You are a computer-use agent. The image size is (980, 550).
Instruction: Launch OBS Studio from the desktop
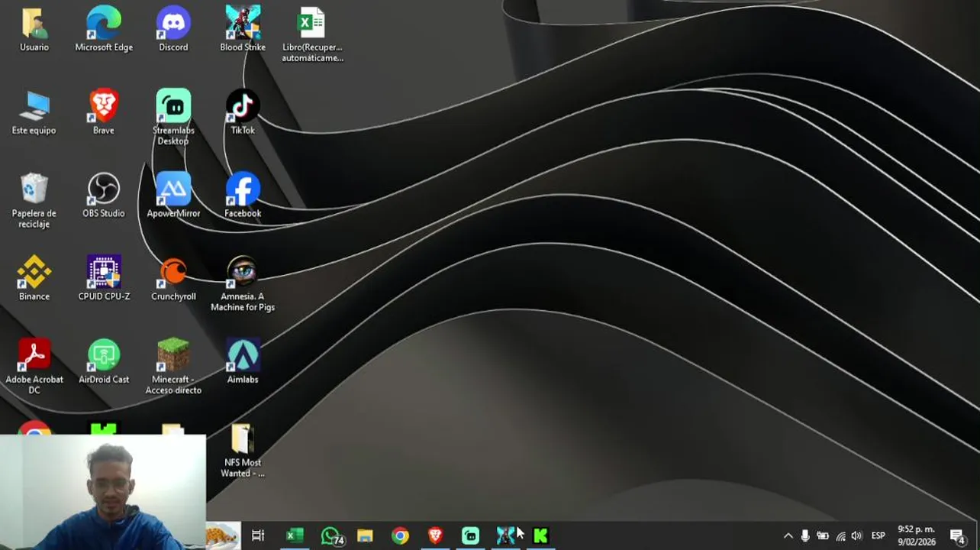point(104,196)
